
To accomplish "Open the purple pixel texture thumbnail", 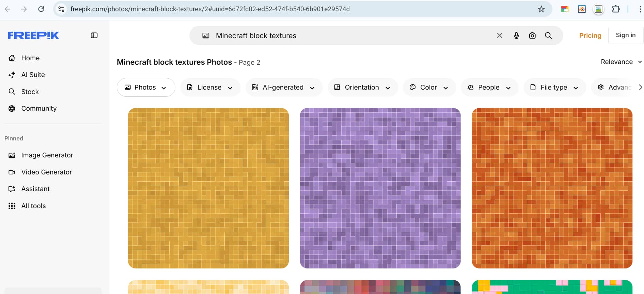I will 380,188.
